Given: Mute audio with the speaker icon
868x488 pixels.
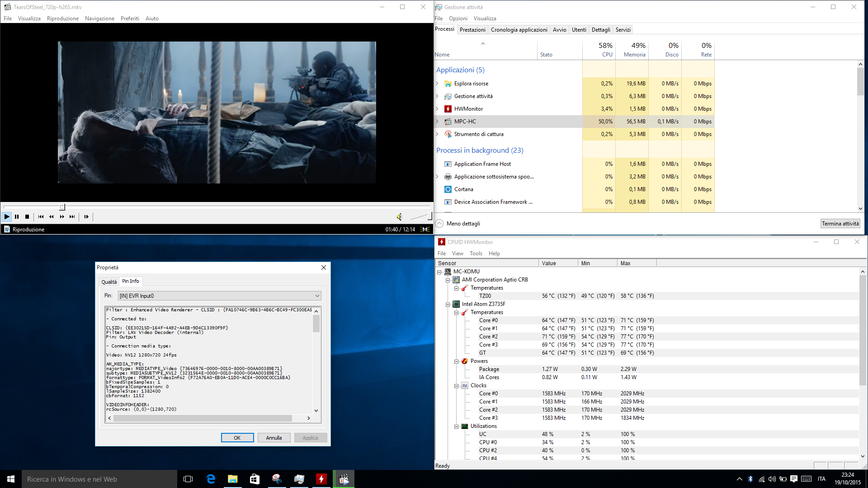Looking at the screenshot, I should [x=399, y=217].
